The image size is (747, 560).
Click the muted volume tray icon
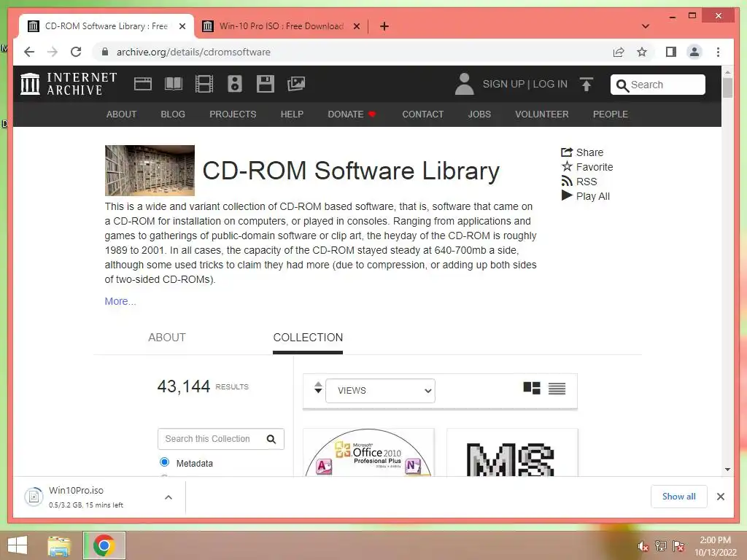click(643, 546)
